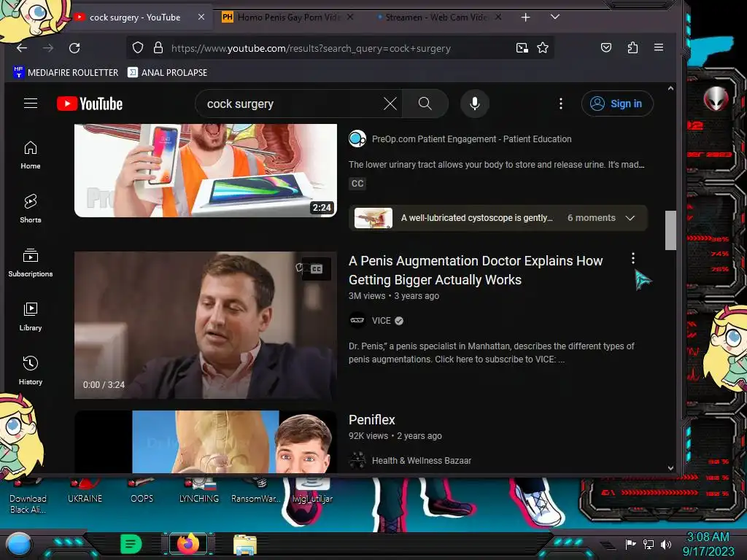Start voice search with microphone icon
This screenshot has width=747, height=560.
click(x=474, y=104)
